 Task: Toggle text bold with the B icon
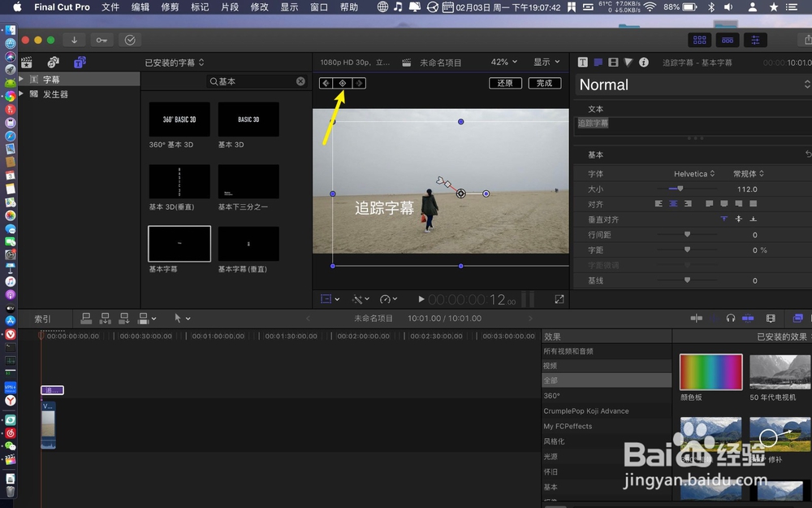582,63
